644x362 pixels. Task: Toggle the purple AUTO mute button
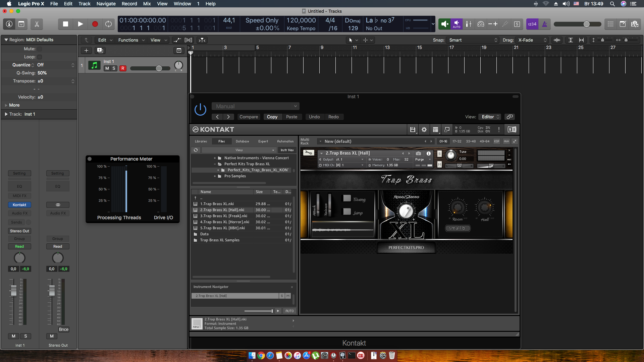point(457,24)
